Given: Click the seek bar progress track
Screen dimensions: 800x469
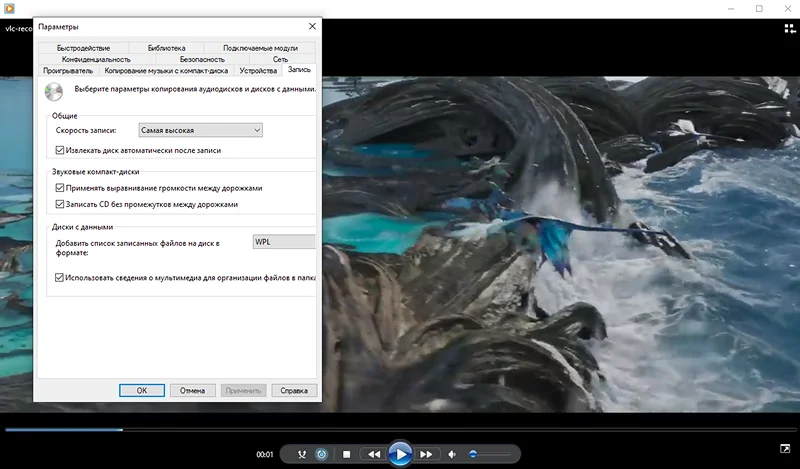Looking at the screenshot, I should click(399, 430).
